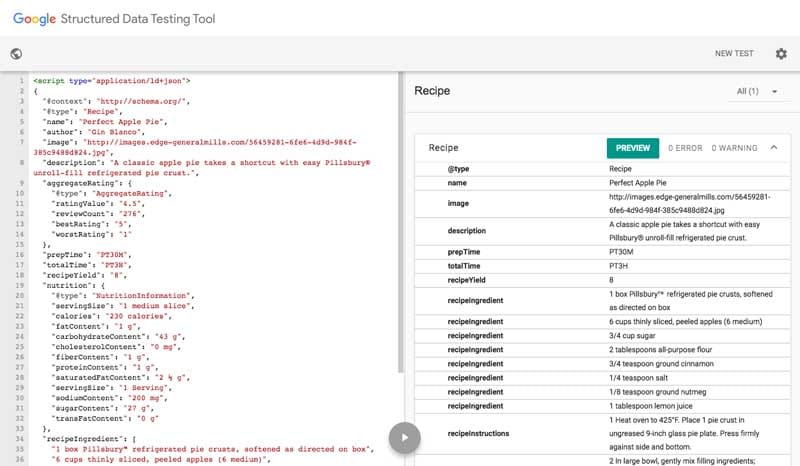The width and height of the screenshot is (800, 466).
Task: Click the '3/4 cup sugar' ingredient row
Action: tap(602, 336)
